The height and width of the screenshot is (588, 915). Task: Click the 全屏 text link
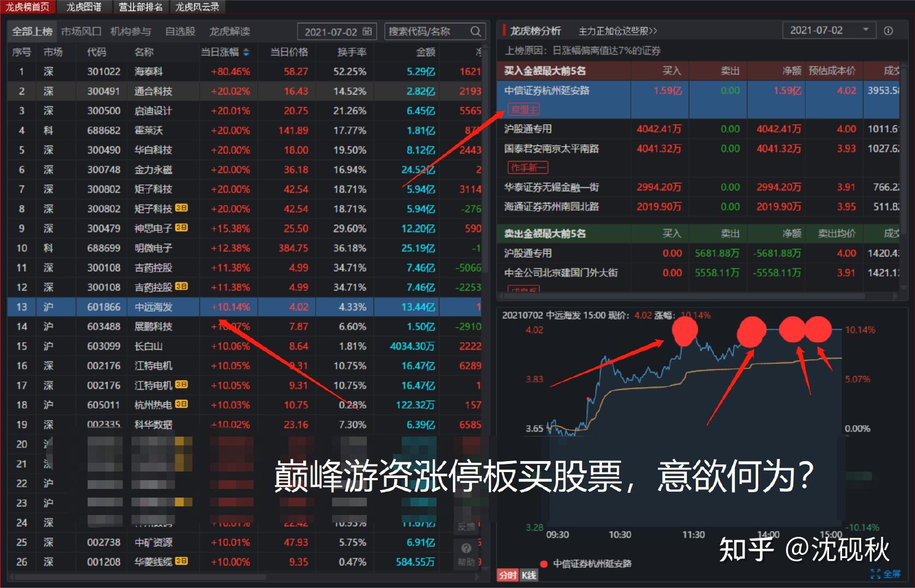click(892, 574)
